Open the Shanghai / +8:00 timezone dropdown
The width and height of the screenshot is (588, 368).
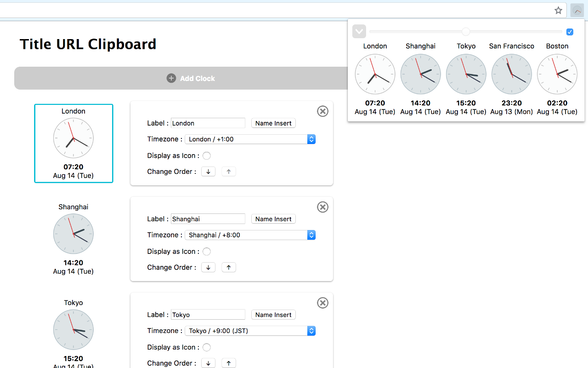pos(250,235)
